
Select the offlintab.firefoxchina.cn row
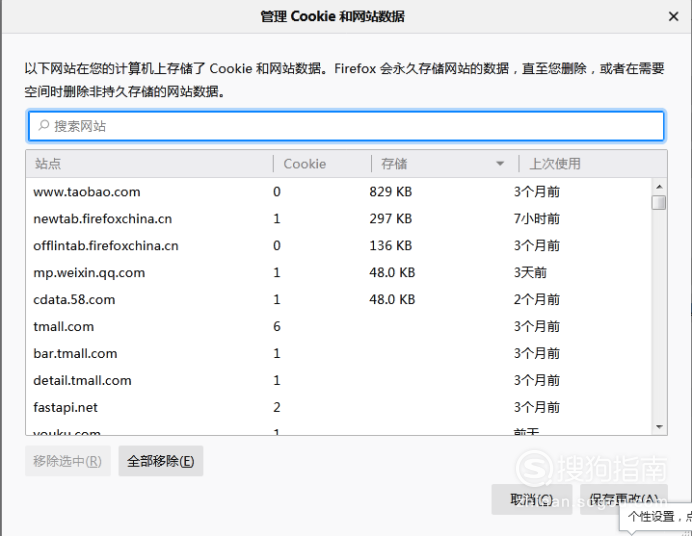pyautogui.click(x=338, y=246)
